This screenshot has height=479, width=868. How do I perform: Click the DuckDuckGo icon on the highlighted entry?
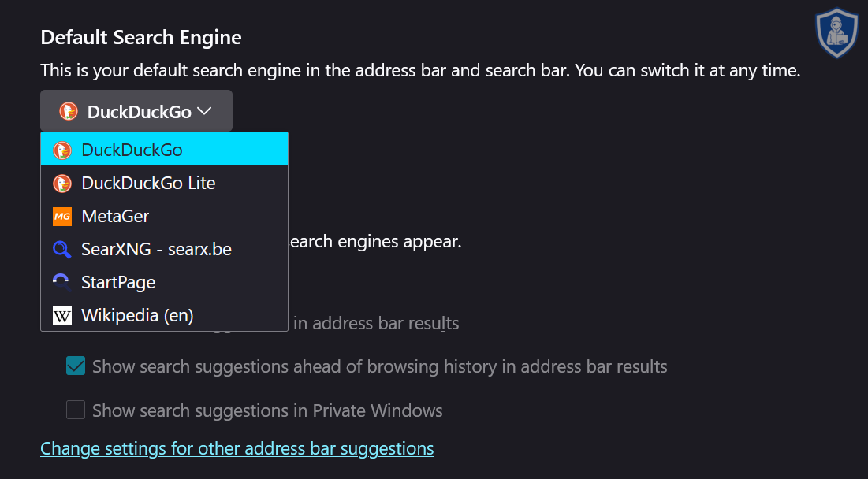pos(62,149)
